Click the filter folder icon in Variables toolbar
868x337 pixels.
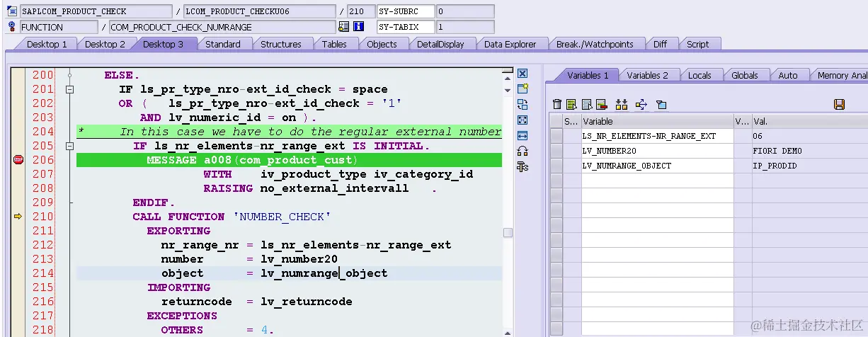tap(661, 105)
